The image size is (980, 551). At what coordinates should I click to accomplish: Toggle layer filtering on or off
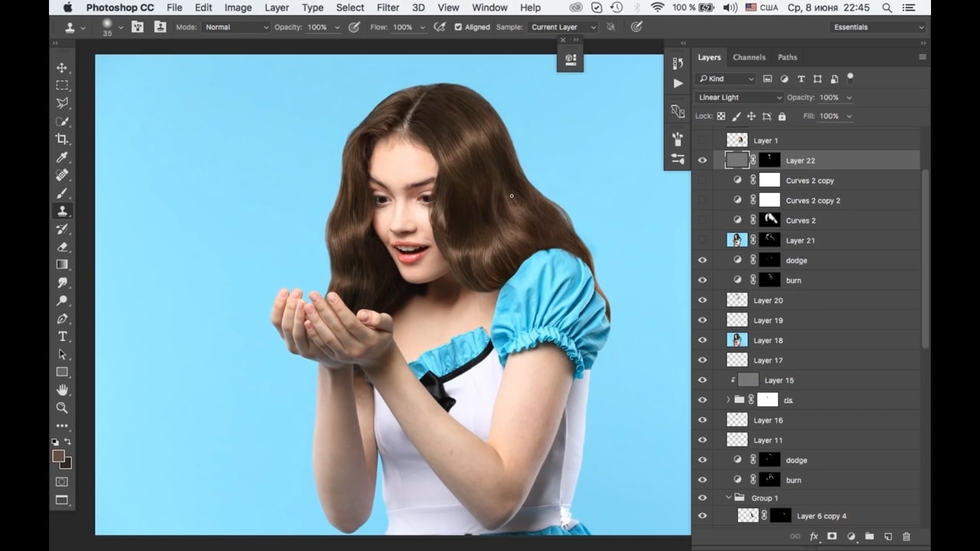tap(850, 78)
